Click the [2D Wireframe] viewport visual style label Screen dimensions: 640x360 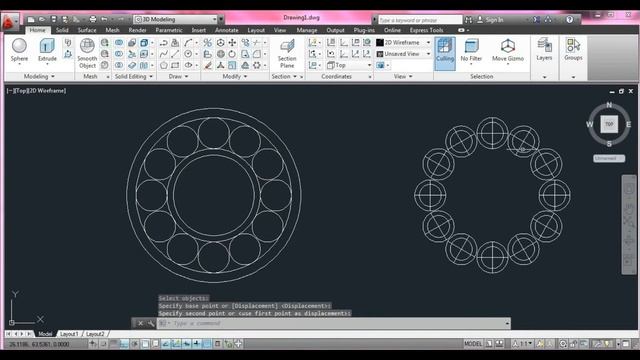(47, 91)
